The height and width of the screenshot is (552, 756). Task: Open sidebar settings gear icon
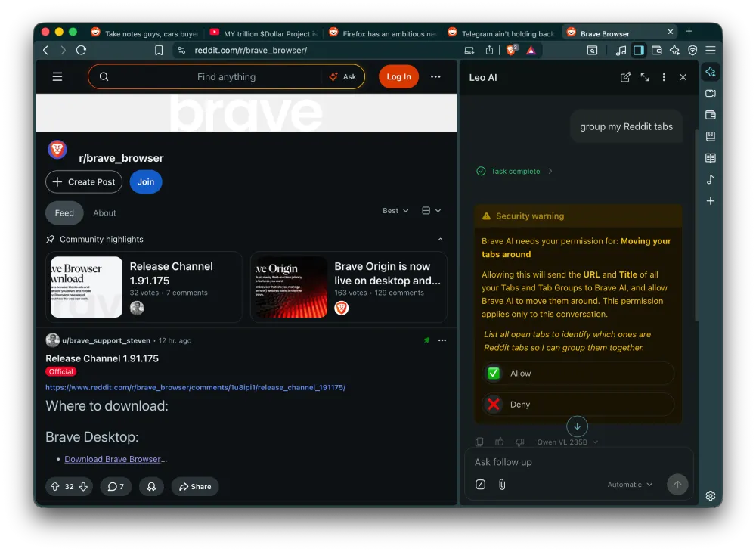point(710,495)
